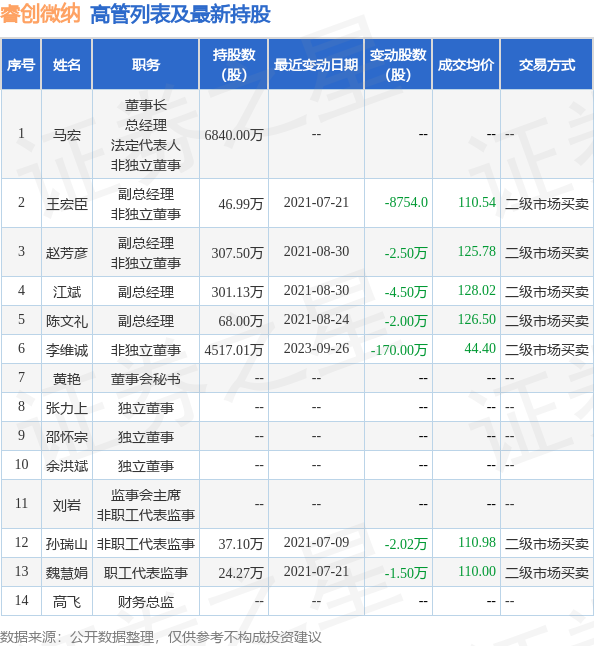The height and width of the screenshot is (646, 594).
Task: Click the 姓名 column header
Action: [67, 65]
